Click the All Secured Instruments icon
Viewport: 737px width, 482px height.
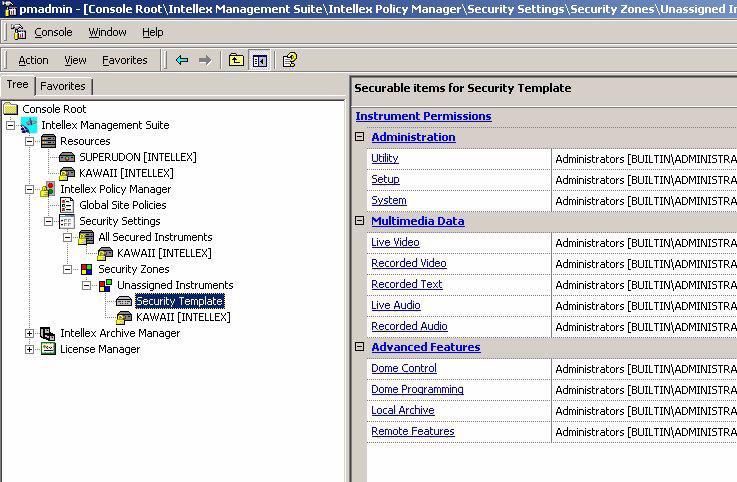pos(86,237)
